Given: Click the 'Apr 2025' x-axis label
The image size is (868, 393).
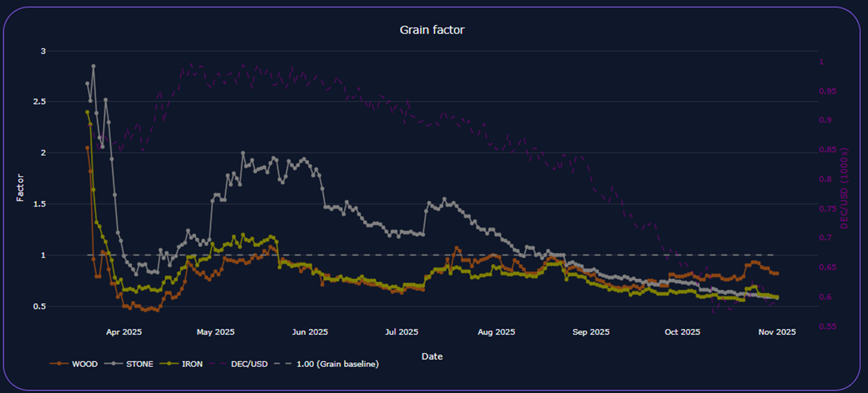Looking at the screenshot, I should [124, 332].
